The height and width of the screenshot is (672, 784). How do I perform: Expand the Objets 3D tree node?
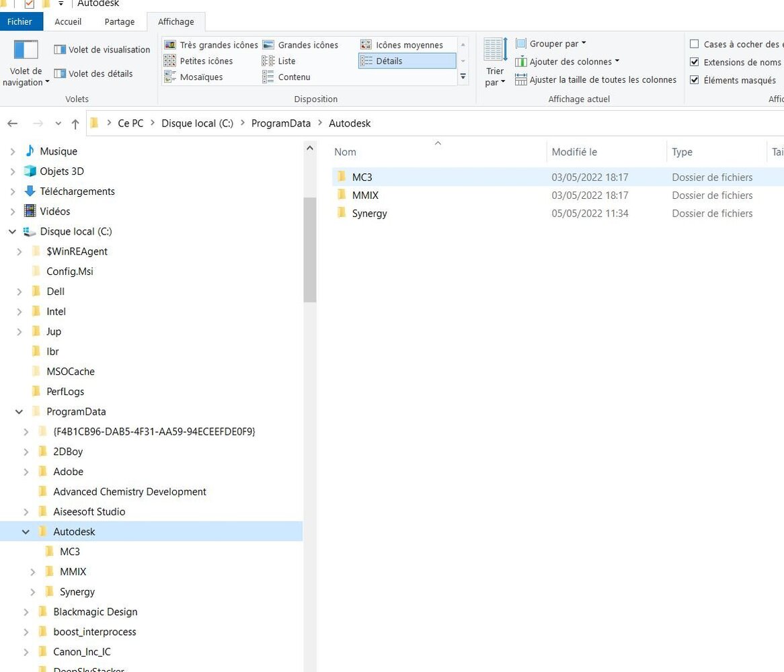pyautogui.click(x=13, y=171)
